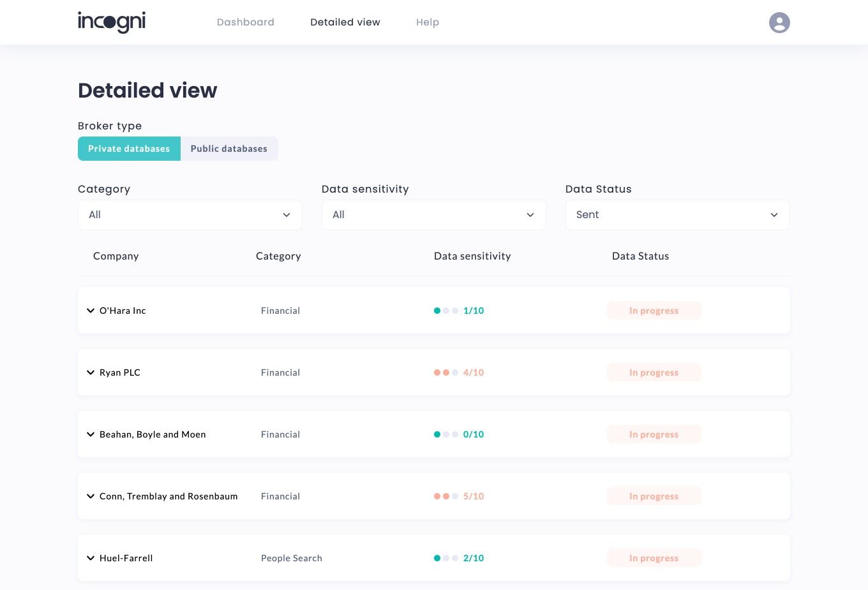Switch to Public databases broker type
This screenshot has height=590, width=868.
[229, 149]
